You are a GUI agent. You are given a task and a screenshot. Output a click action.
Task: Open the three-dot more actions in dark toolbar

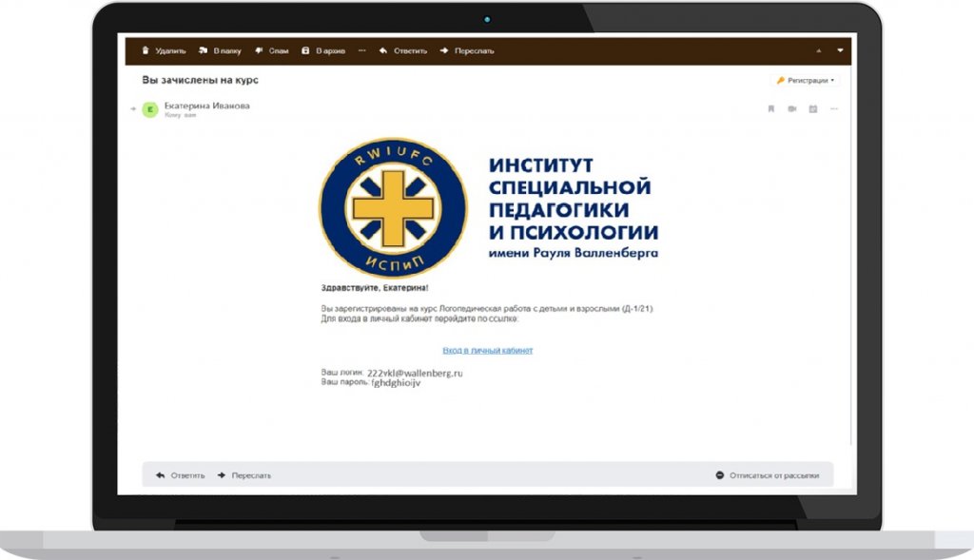point(362,51)
